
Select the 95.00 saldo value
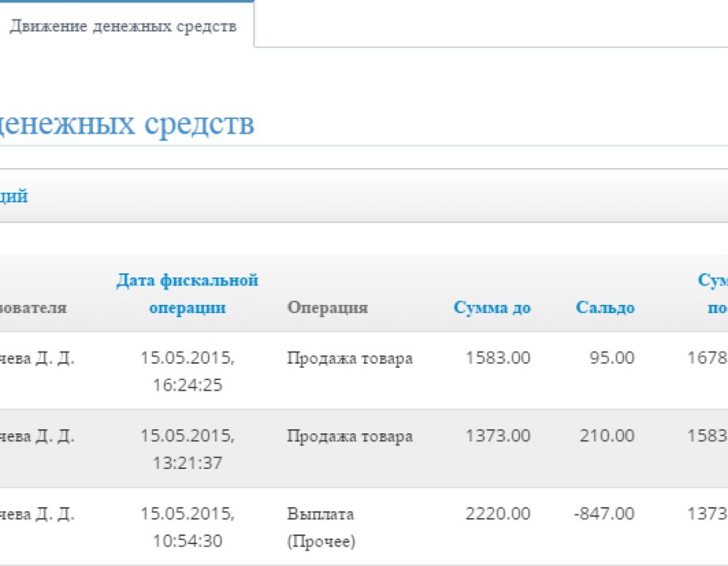click(x=612, y=357)
